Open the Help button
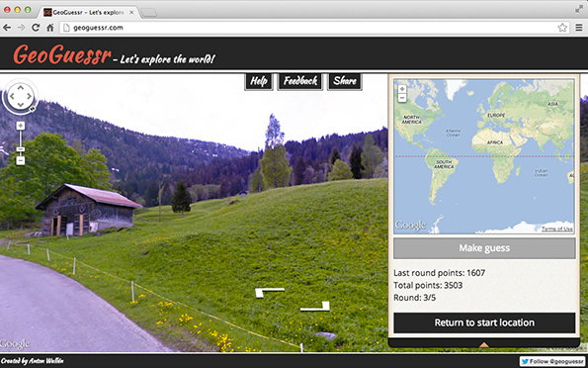Screen dimensions: 588x368 [259, 81]
